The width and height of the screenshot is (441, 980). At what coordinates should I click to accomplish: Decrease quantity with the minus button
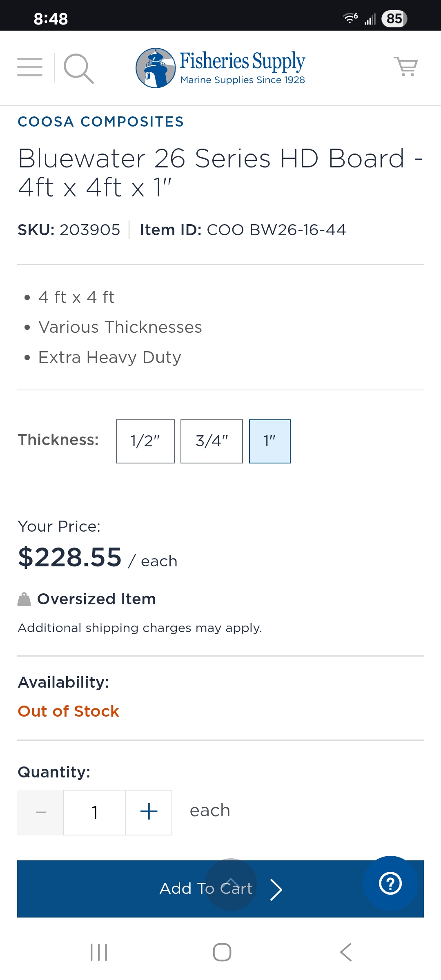pyautogui.click(x=41, y=812)
